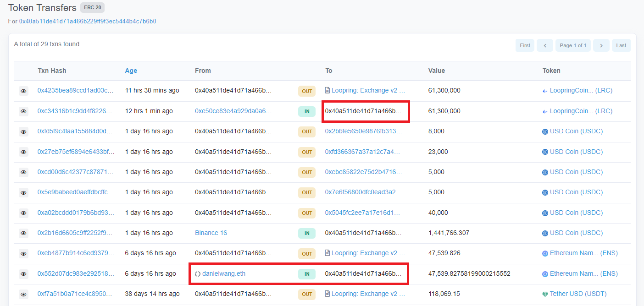Click LoopringCoin token icon in first row
The width and height of the screenshot is (644, 306).
[545, 91]
